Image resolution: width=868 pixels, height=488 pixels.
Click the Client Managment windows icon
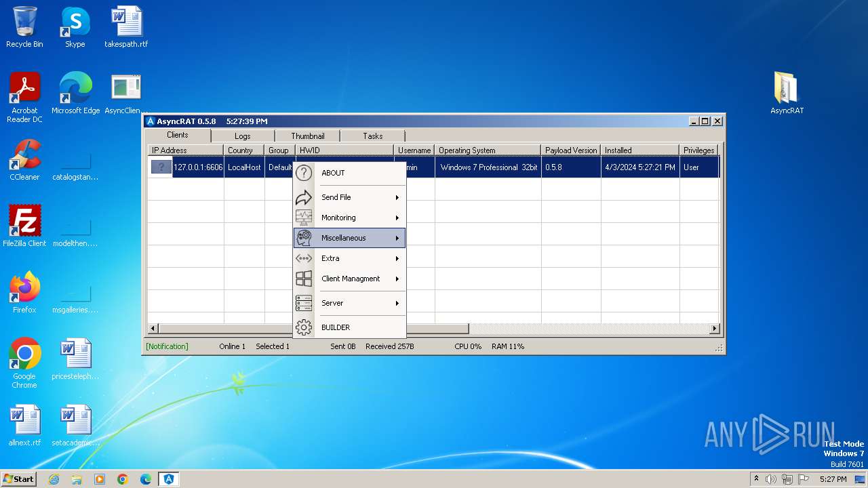(304, 279)
